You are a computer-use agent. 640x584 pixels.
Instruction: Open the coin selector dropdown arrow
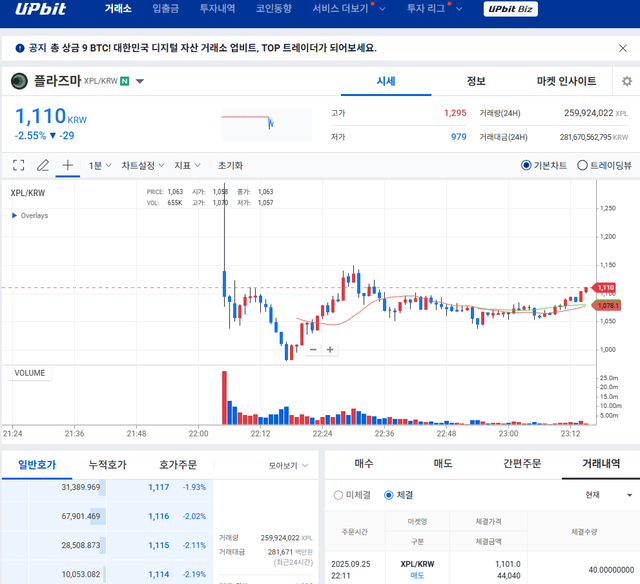click(140, 81)
